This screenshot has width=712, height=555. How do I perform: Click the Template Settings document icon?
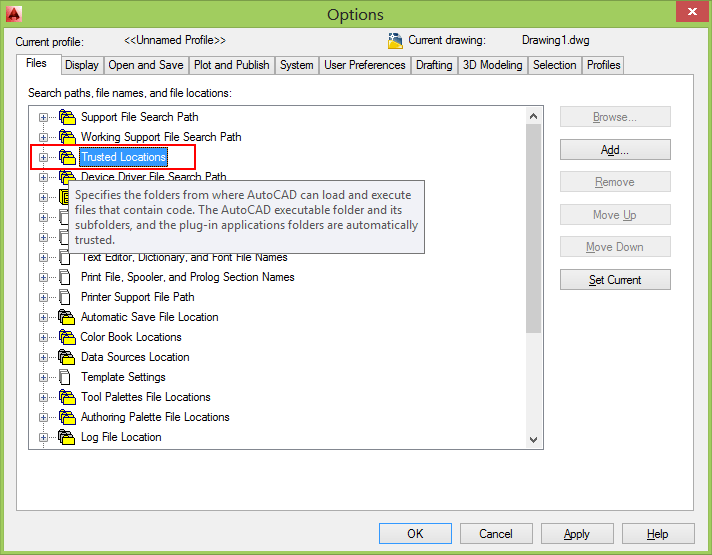pos(65,377)
